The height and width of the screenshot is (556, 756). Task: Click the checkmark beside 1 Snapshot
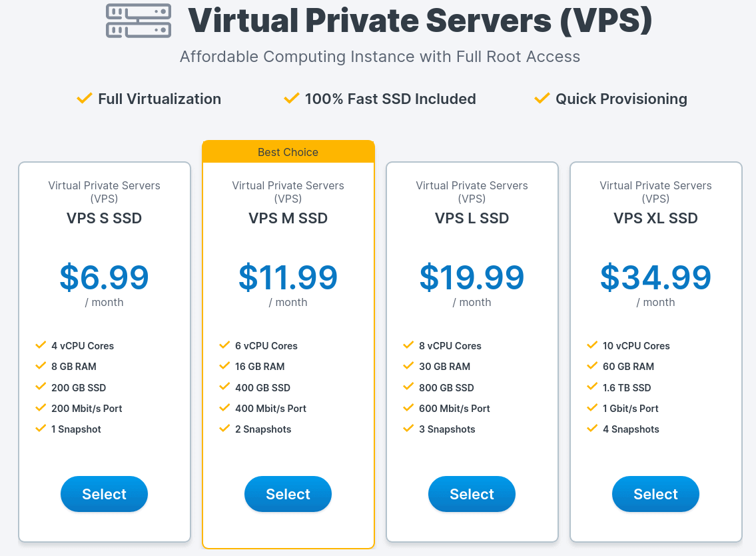41,429
